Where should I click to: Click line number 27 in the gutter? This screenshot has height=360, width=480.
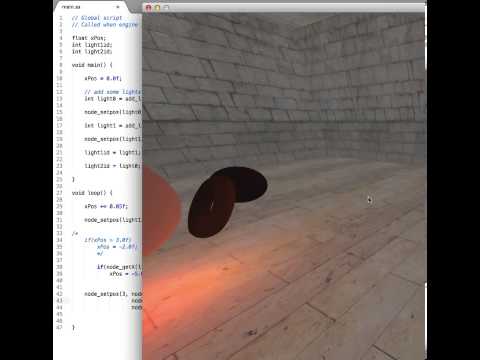(59, 193)
